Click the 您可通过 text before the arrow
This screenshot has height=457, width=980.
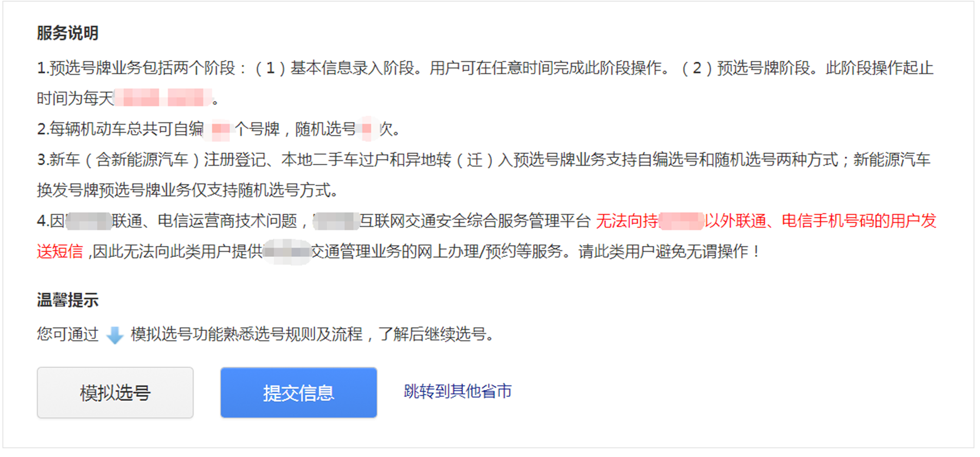coord(67,335)
